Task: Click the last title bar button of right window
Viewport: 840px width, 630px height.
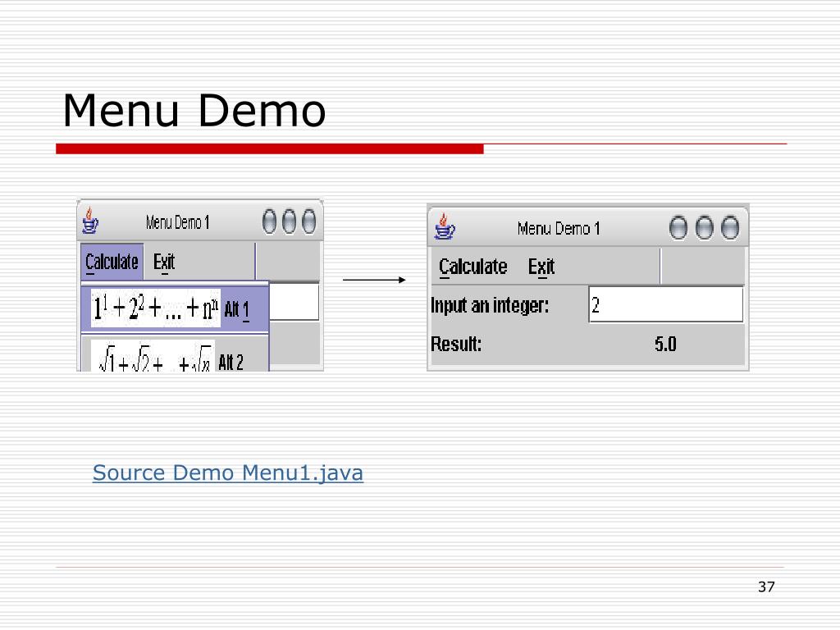Action: [729, 228]
